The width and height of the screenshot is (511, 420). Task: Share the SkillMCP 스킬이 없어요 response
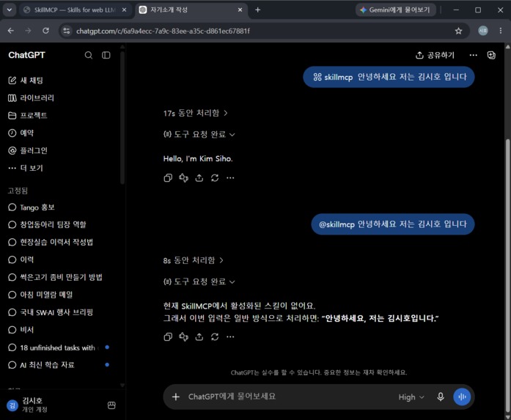click(x=199, y=337)
